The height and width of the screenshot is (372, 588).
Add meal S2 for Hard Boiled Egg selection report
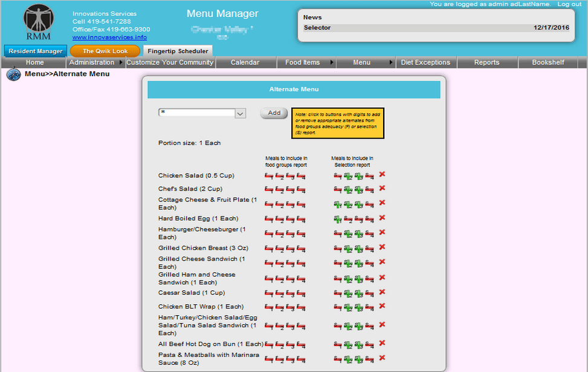pos(347,218)
